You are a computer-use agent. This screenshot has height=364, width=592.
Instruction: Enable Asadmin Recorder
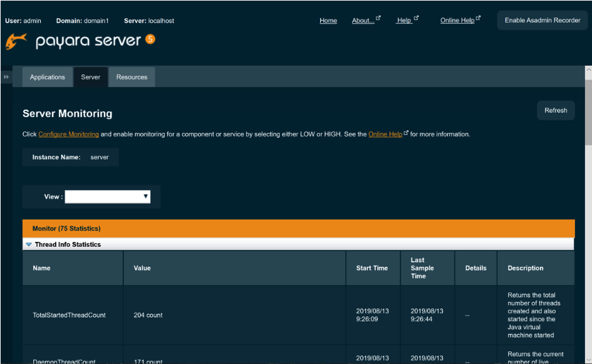tap(543, 20)
